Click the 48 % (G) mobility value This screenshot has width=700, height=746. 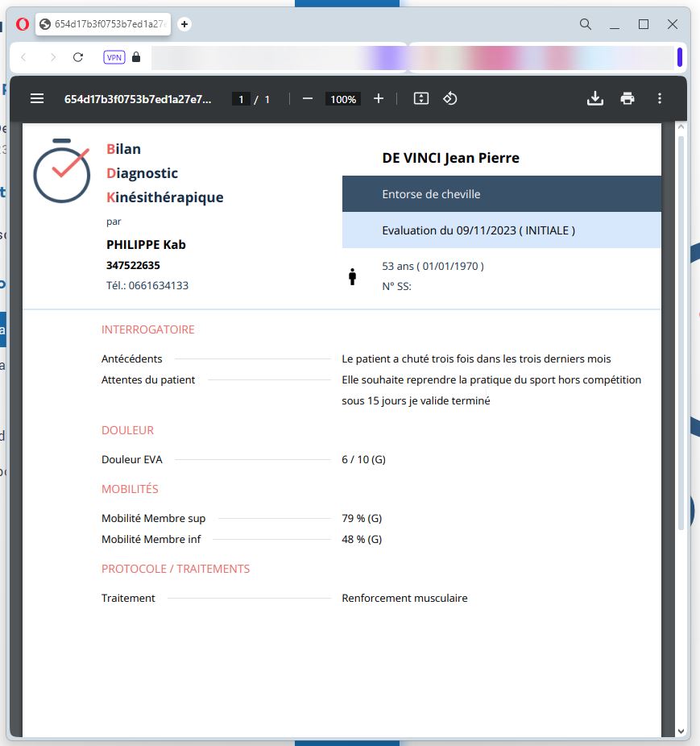[362, 539]
